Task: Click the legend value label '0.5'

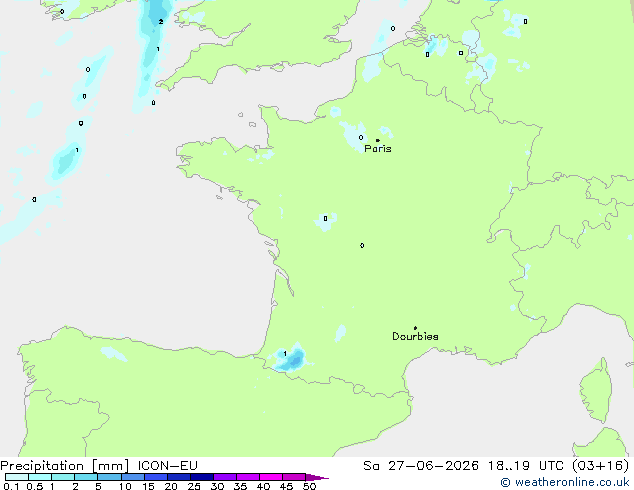Action: [35, 486]
